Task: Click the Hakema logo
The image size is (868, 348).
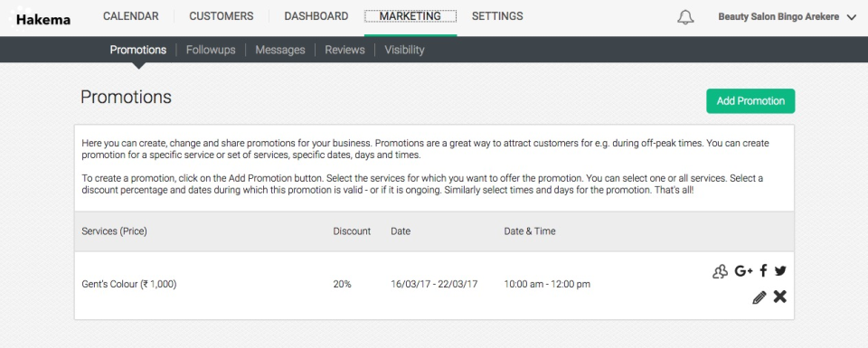Action: (x=41, y=19)
